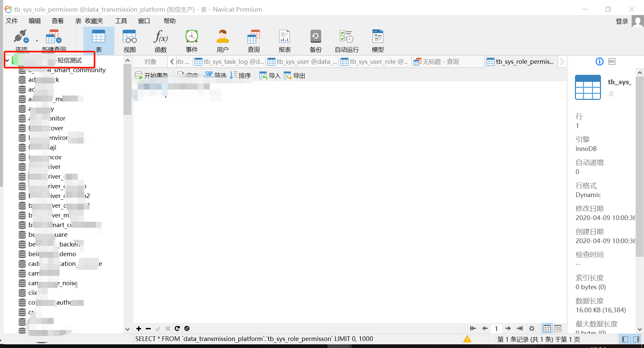Screen dimensions: 644x348
Task: Stop the current operation
Action: pyautogui.click(x=187, y=329)
